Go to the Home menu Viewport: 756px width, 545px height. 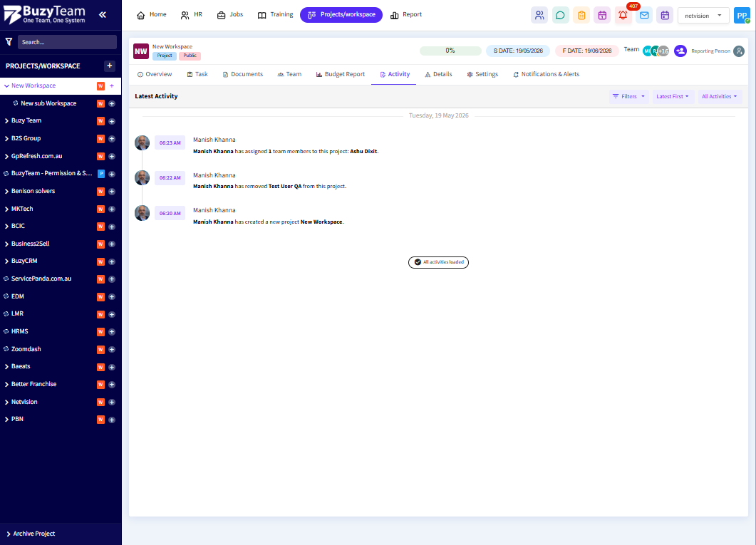click(x=151, y=15)
